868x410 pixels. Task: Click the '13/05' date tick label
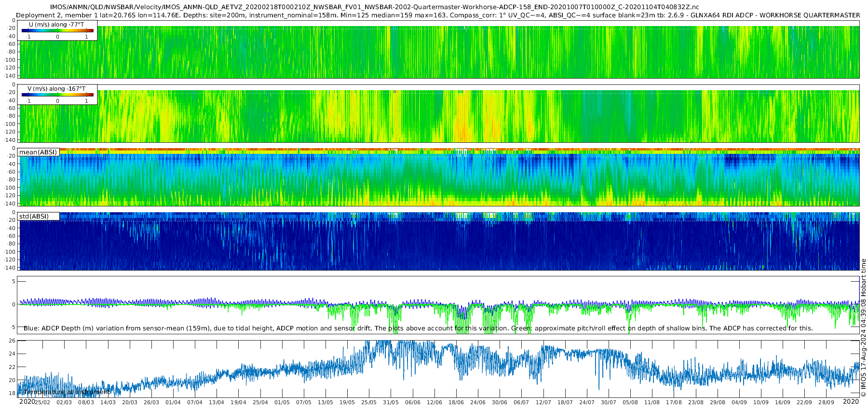[325, 402]
